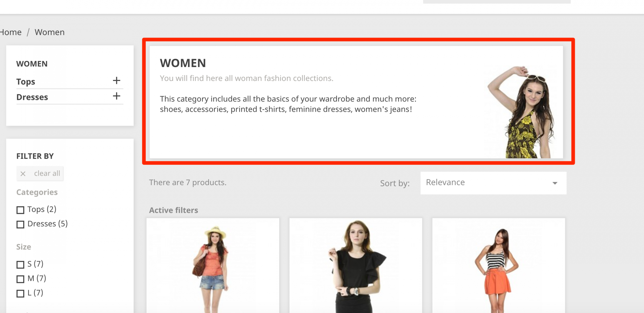
Task: Open the Dresses subcategory link
Action: coord(32,97)
